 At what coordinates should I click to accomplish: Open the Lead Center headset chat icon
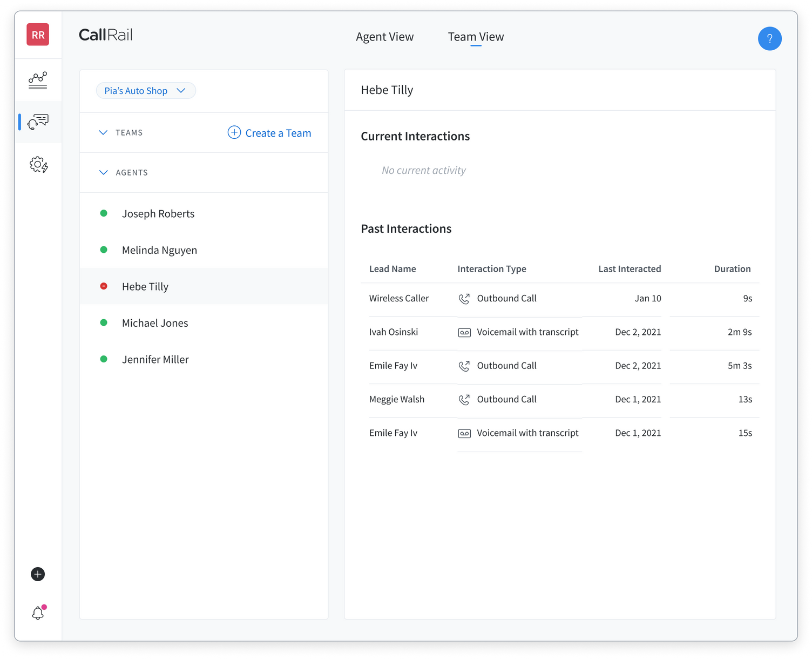[38, 122]
